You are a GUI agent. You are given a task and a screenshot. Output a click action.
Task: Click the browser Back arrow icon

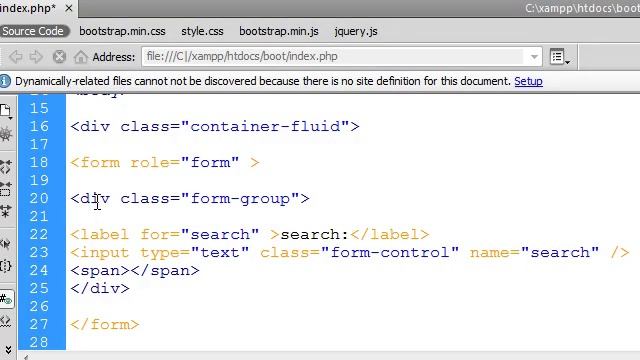pos(16,57)
